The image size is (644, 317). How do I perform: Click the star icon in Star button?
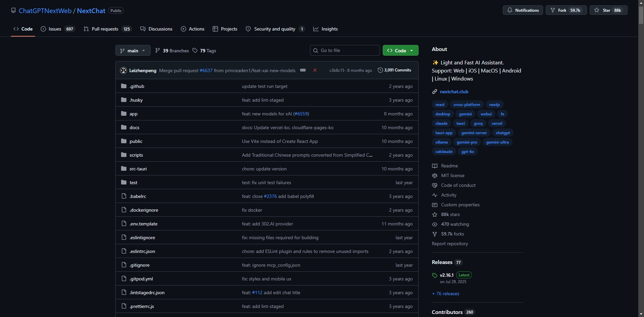click(x=597, y=10)
